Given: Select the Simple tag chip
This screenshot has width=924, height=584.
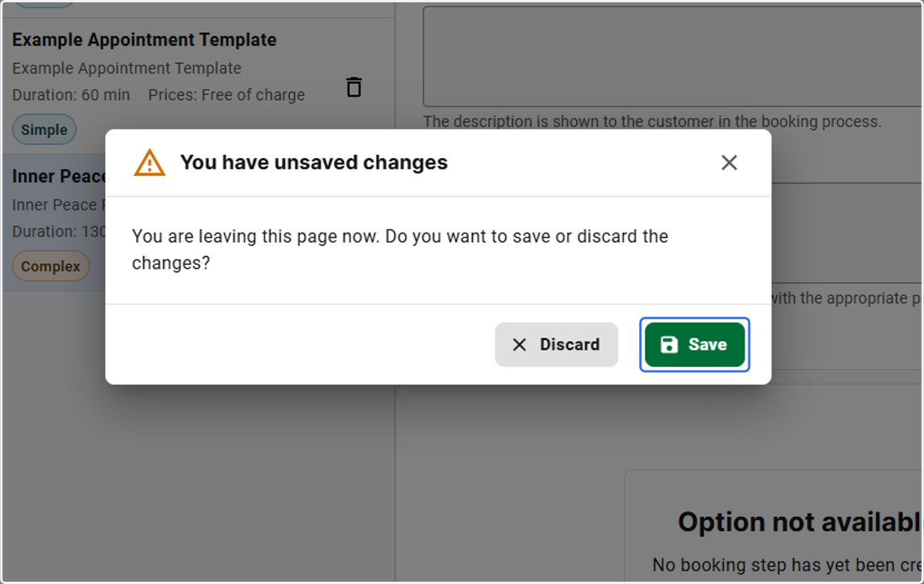Looking at the screenshot, I should pos(44,129).
